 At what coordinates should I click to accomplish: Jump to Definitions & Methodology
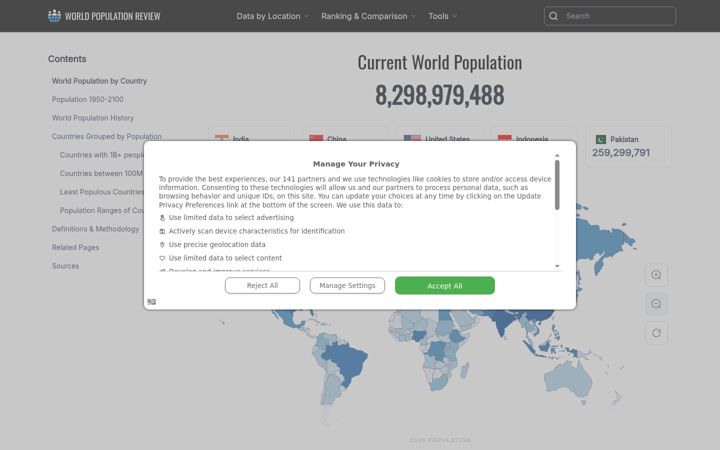[95, 229]
